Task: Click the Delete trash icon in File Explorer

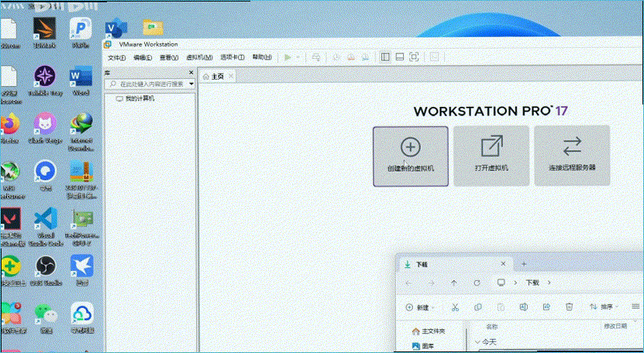Action: point(569,307)
